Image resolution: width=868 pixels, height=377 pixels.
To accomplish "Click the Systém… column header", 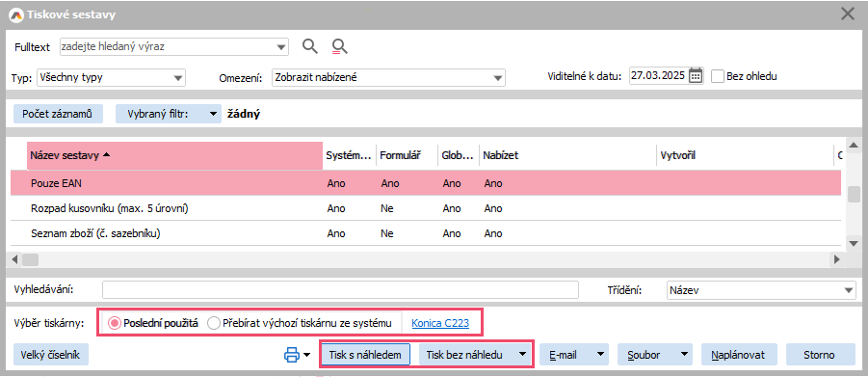I will point(350,156).
